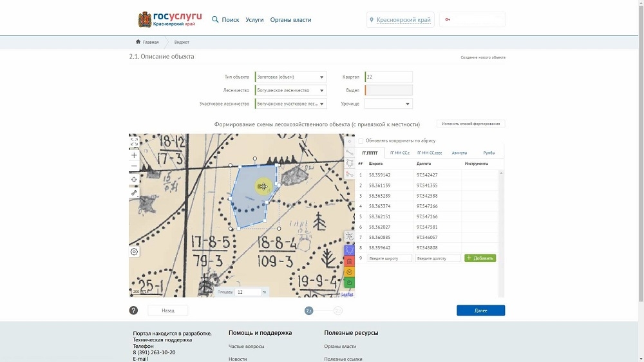Select the polygon draw tool on map
644x362 pixels.
350,163
